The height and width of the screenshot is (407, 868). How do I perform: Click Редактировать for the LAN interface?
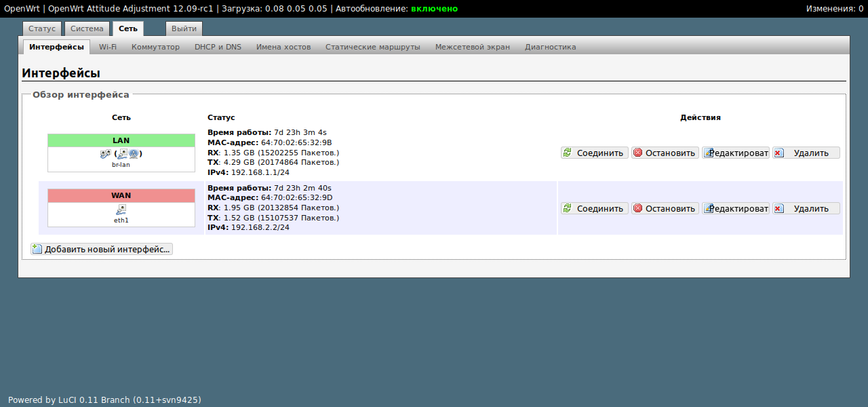[x=736, y=153]
